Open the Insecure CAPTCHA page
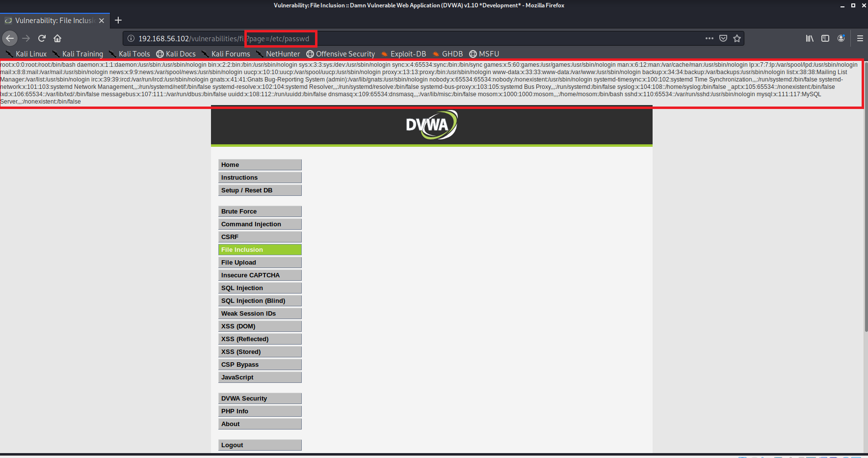This screenshot has height=458, width=868. pos(260,275)
